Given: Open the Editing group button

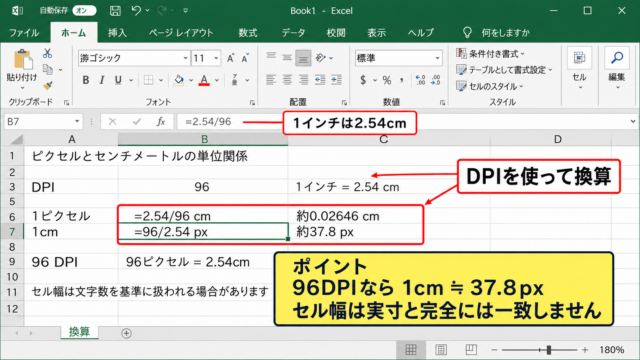Looking at the screenshot, I should coord(617,69).
